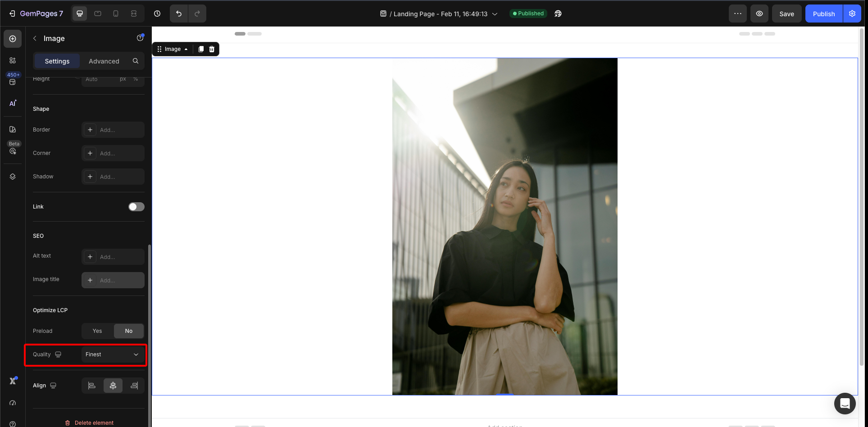Click the Publish button
The width and height of the screenshot is (868, 427).
click(824, 14)
